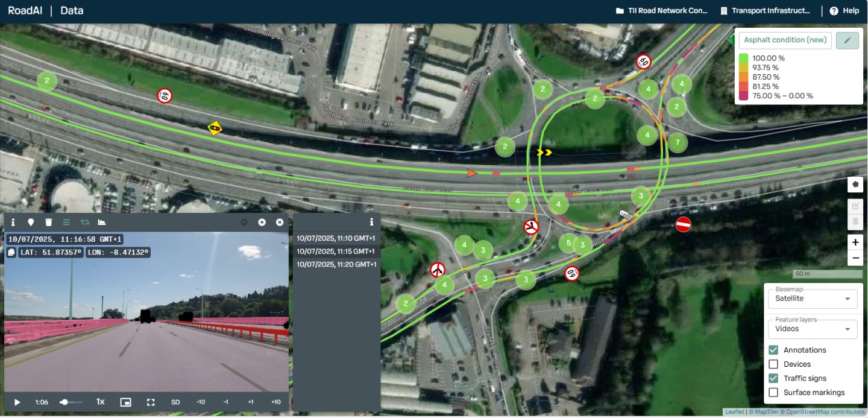Click the no-right-turn sign marker
The width and height of the screenshot is (868, 418).
point(530,227)
